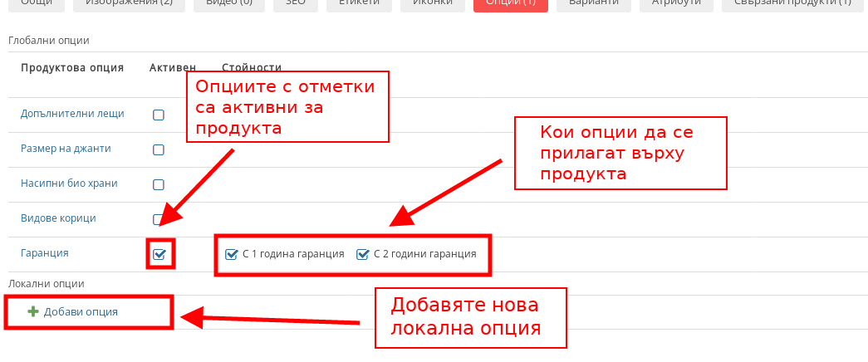Image resolution: width=868 pixels, height=362 pixels.
Task: Select the Етикети tab
Action: (359, 3)
